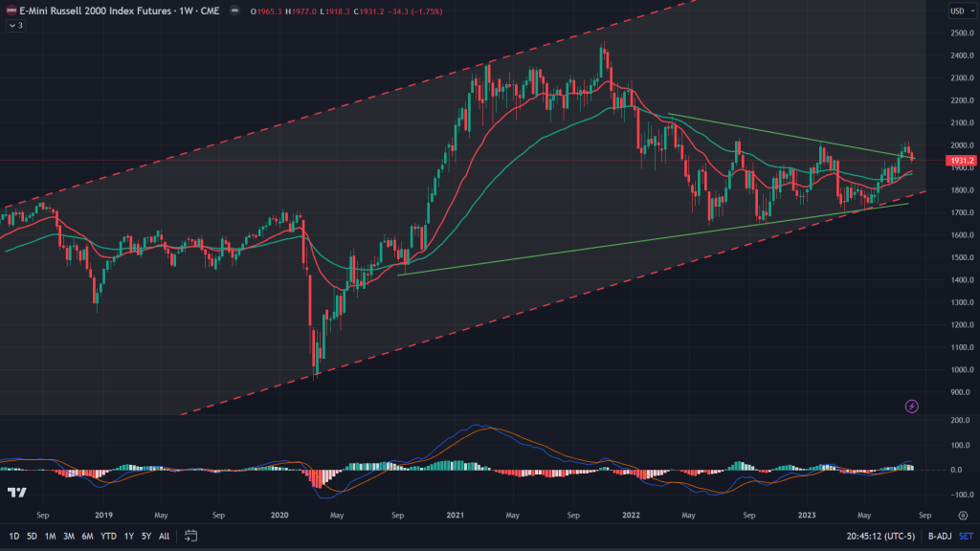Click the TradingView logo on chart
Image resolution: width=980 pixels, height=551 pixels.
tap(16, 493)
